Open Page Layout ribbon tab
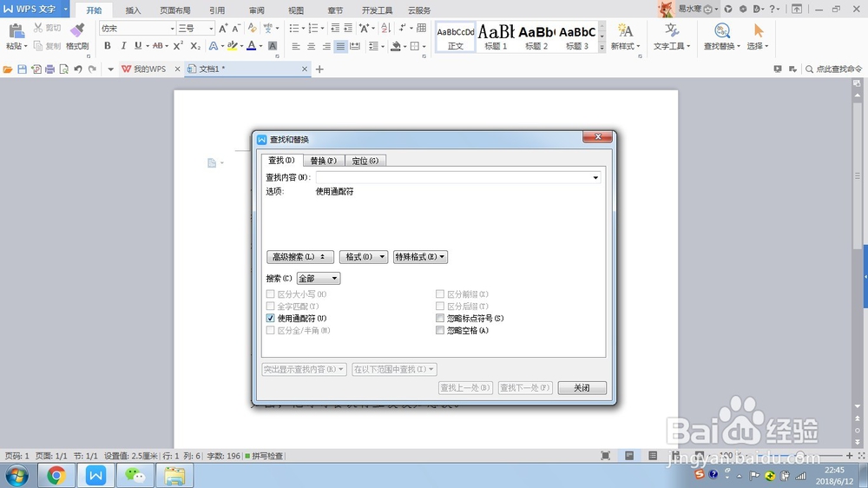 coord(175,10)
